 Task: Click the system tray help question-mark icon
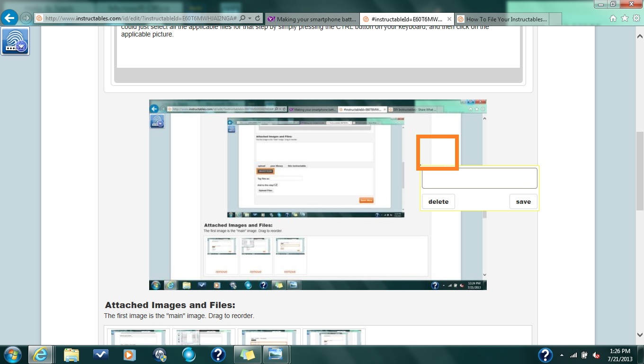click(545, 355)
